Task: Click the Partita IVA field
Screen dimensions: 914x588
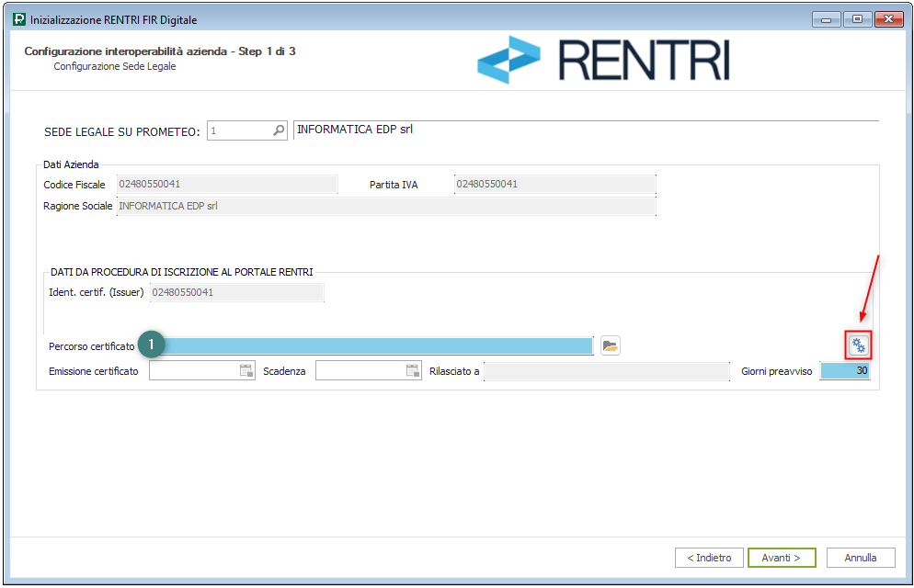Action: coord(554,185)
